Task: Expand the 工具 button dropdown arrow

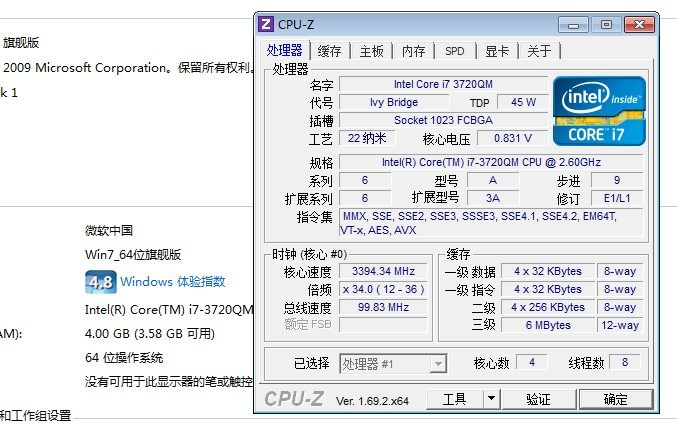Action: click(491, 399)
